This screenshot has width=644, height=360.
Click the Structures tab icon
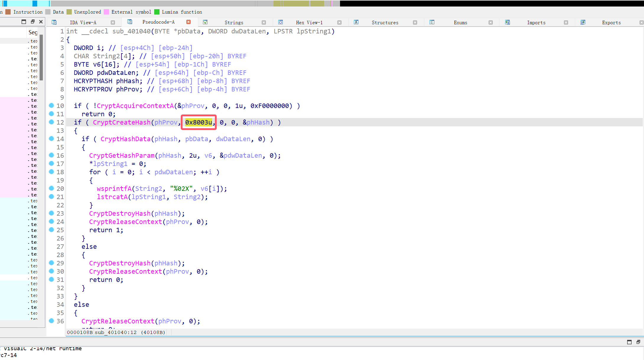pos(356,22)
